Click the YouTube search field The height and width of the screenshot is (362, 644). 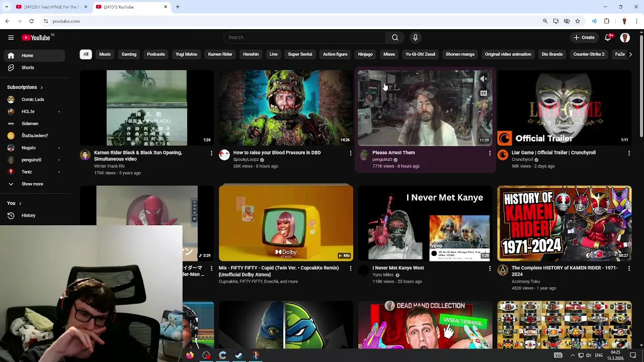[304, 37]
